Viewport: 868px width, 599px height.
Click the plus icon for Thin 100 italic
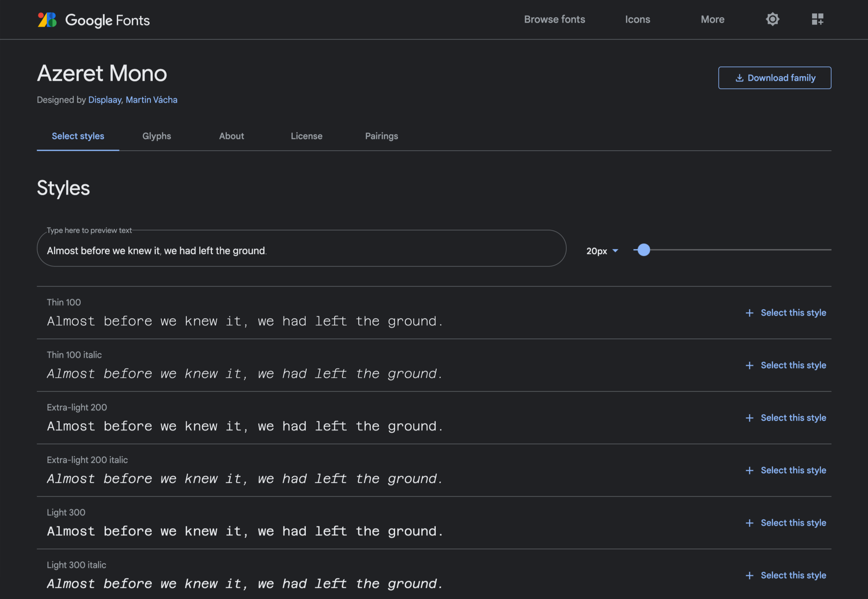(x=749, y=365)
